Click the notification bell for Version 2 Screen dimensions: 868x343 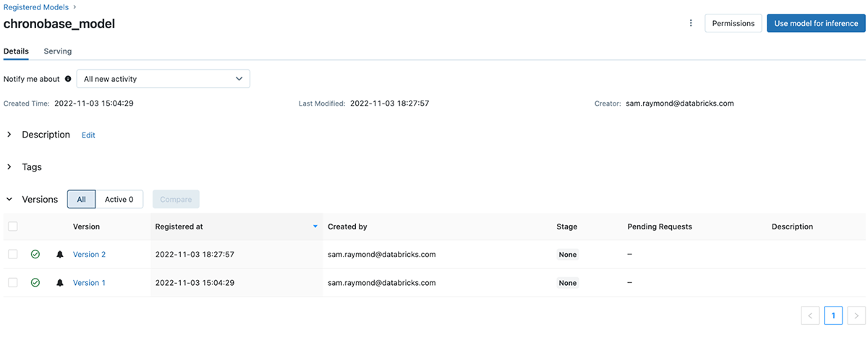point(60,255)
